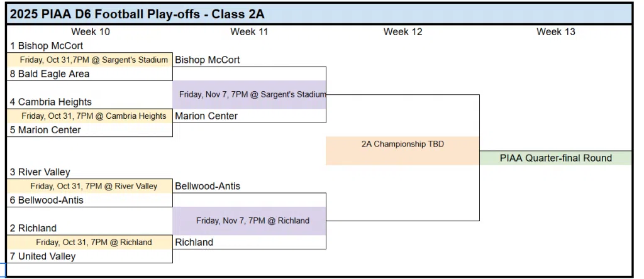Select the Week 11 column header

tap(249, 32)
